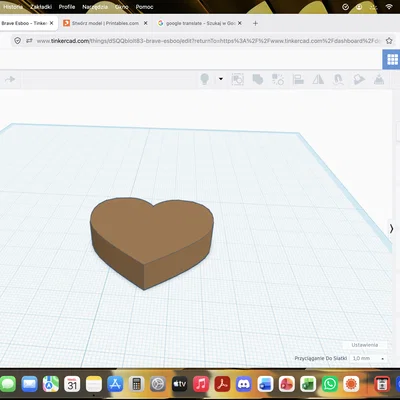Close the google translate tab

click(x=240, y=23)
